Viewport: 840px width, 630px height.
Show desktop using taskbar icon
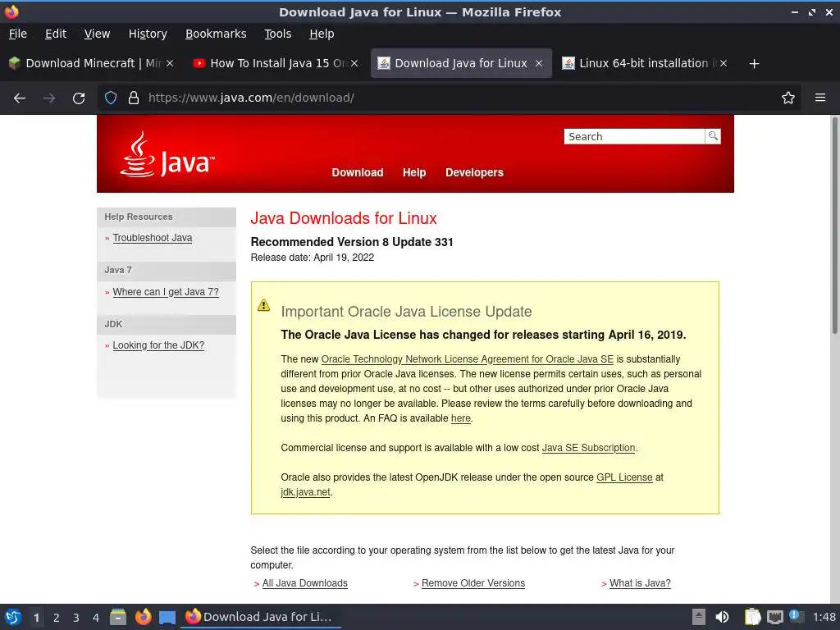(167, 618)
